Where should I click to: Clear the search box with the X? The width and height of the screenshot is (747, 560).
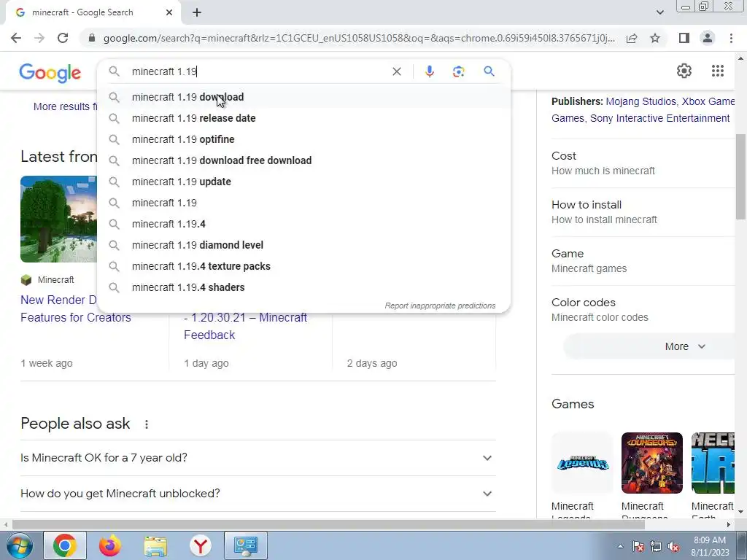[396, 71]
